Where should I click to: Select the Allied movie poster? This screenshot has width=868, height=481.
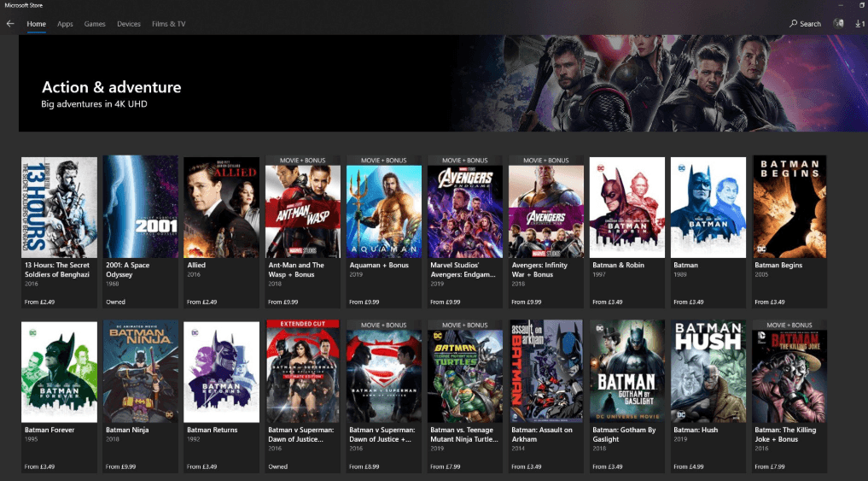[x=221, y=208]
